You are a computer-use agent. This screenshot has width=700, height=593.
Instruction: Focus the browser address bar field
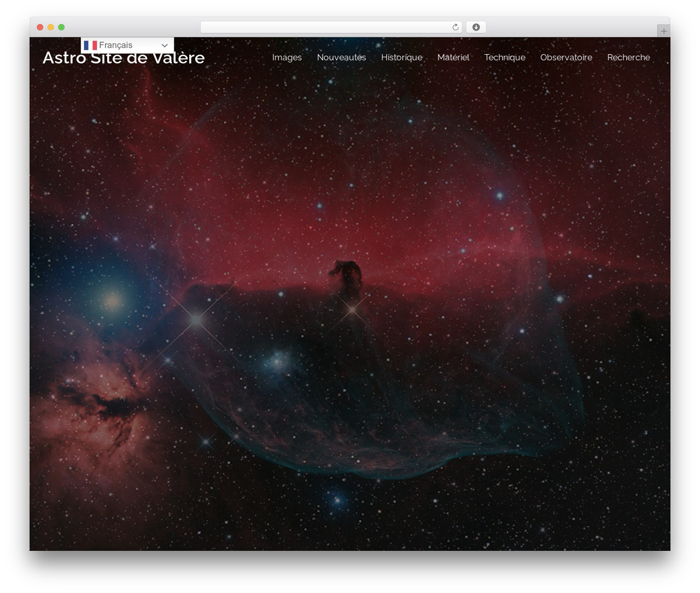(x=331, y=27)
